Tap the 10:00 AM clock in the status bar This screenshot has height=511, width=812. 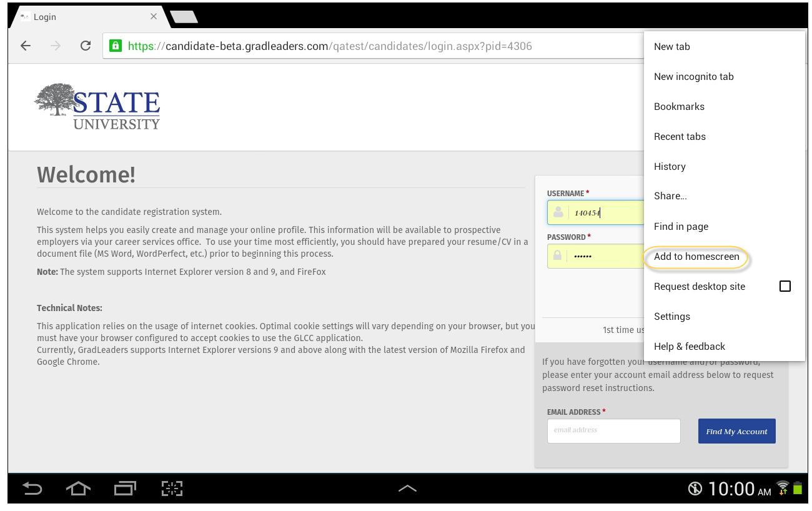(x=740, y=489)
